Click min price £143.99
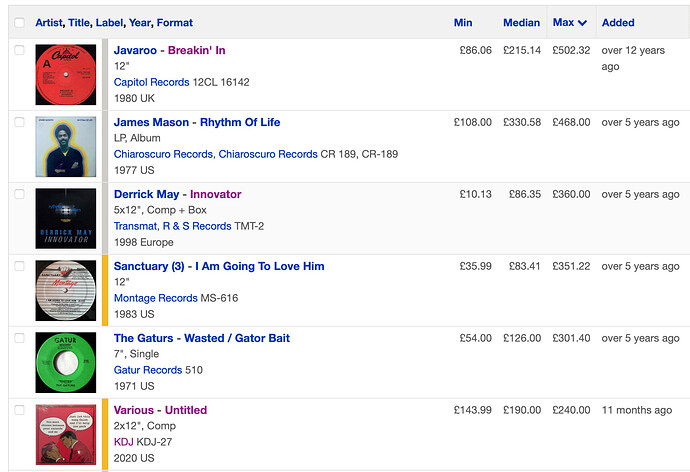 [x=473, y=410]
